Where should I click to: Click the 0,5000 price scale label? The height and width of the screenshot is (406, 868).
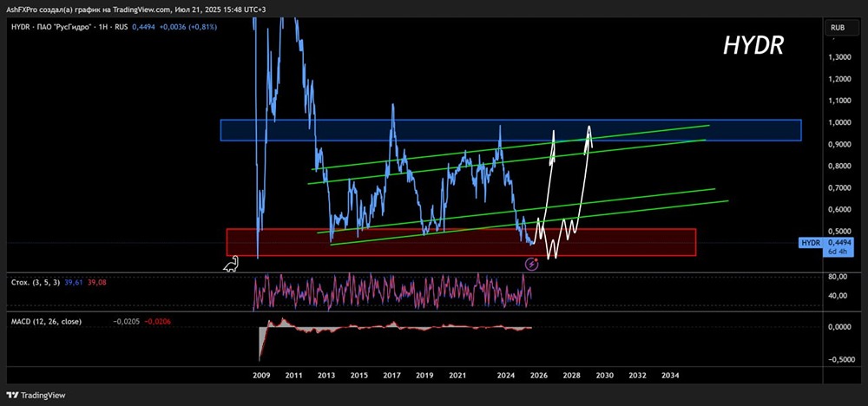839,232
